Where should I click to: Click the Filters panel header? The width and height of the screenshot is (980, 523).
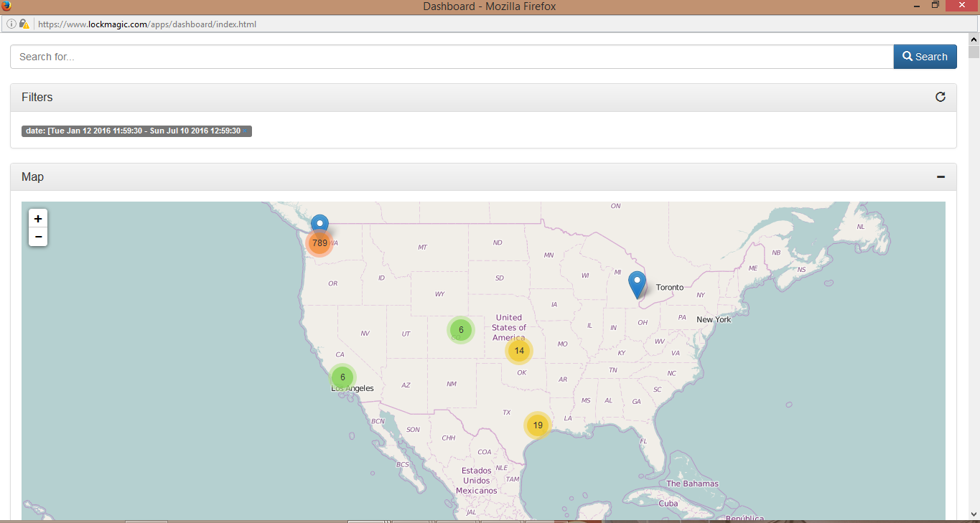[37, 97]
